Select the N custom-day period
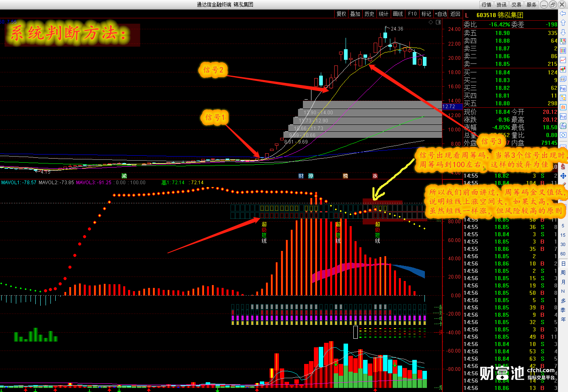Viewport: 568px width, 392px height. 563,292
